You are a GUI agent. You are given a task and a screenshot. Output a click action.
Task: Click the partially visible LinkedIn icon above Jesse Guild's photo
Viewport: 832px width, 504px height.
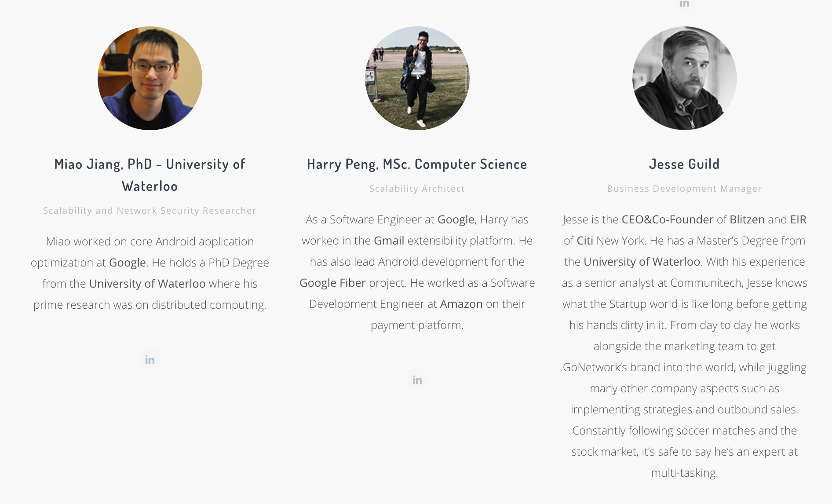(x=684, y=4)
